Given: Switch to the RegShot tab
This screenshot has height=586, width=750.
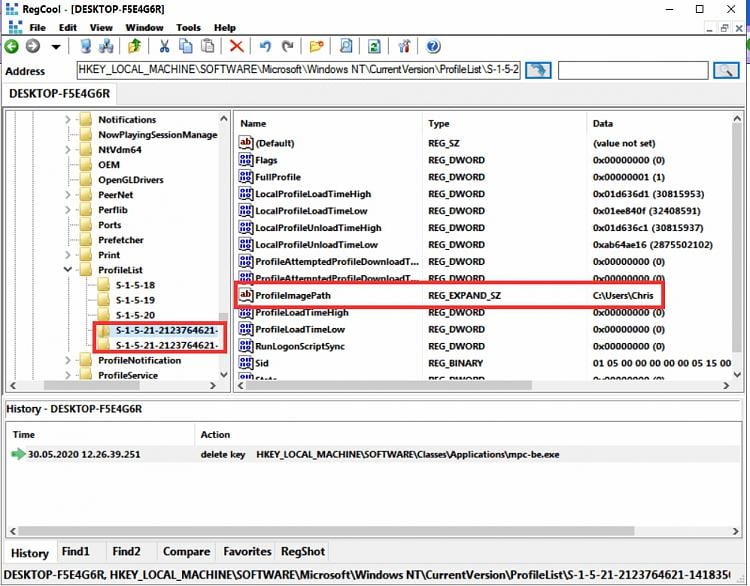Looking at the screenshot, I should pos(303,552).
